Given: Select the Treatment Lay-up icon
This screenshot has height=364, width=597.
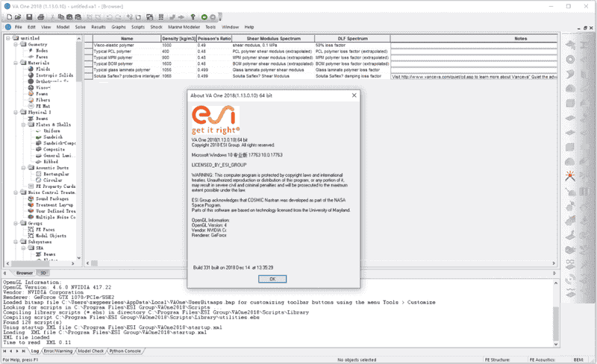Looking at the screenshot, I should 31,205.
